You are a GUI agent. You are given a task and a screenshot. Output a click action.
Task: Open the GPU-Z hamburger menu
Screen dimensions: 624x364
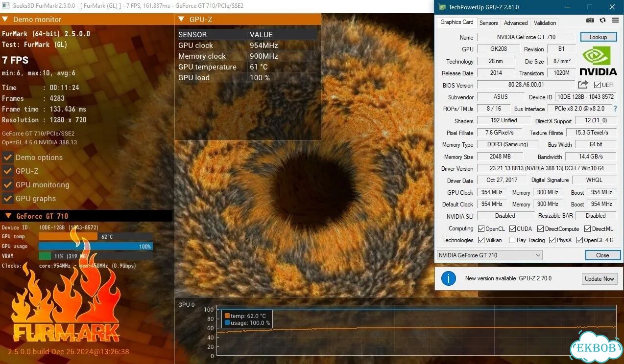[615, 20]
